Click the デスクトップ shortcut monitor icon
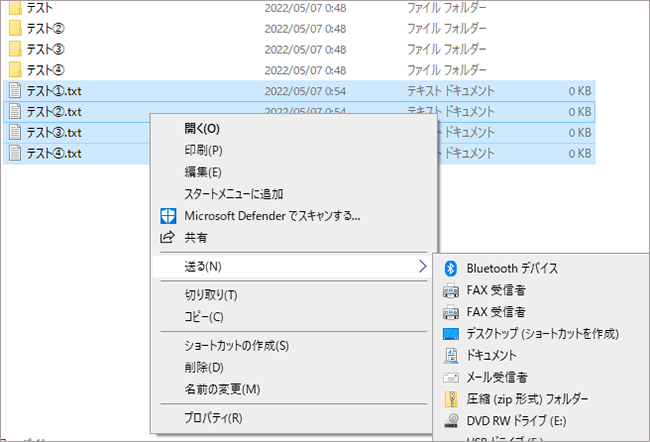 451,334
